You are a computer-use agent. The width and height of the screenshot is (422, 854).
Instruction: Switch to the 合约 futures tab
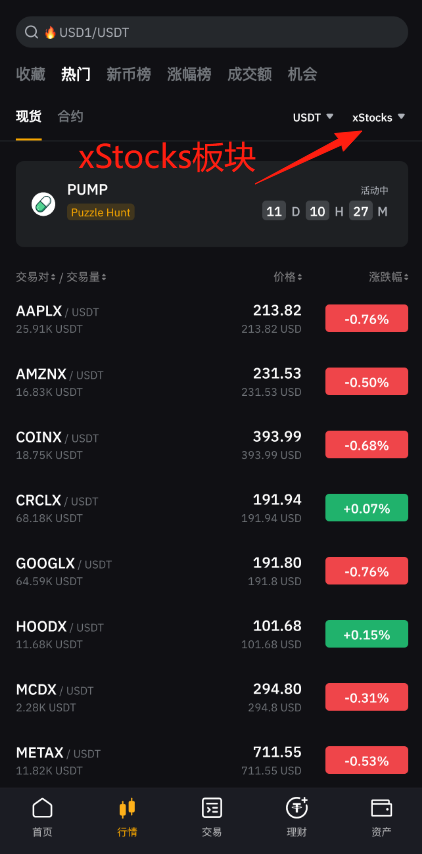pyautogui.click(x=70, y=117)
